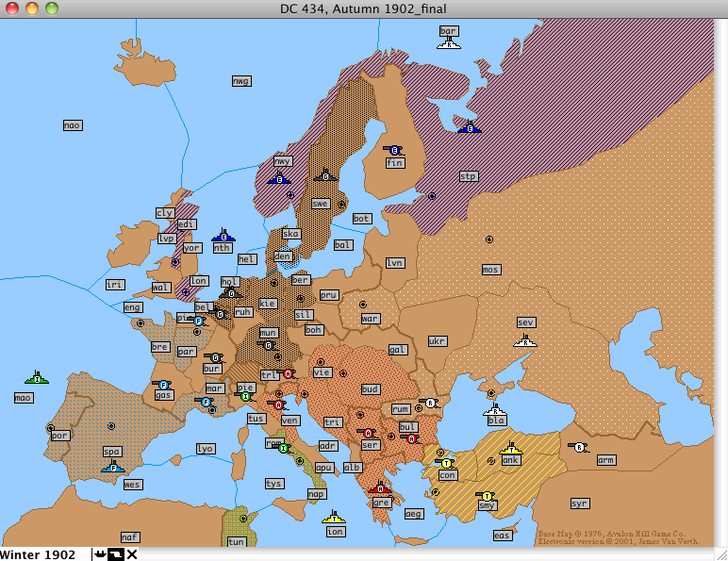728x561 pixels.
Task: Select the Austrian army in bul
Action: click(410, 438)
